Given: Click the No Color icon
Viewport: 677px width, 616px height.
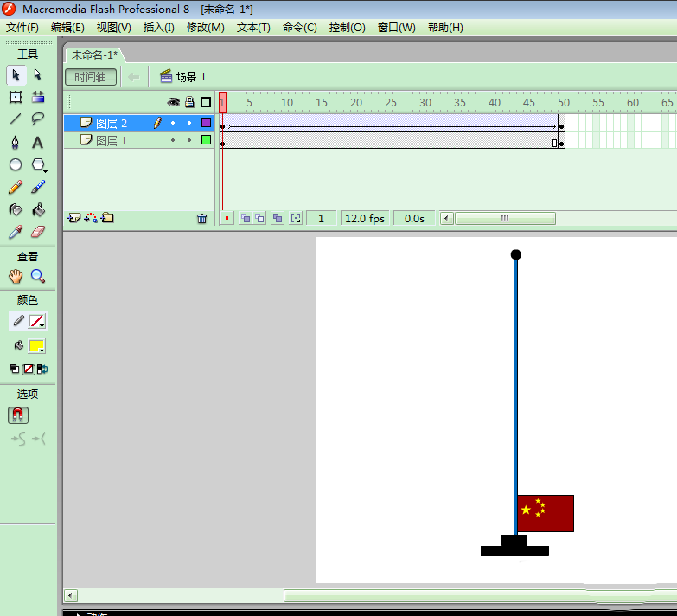Looking at the screenshot, I should tap(29, 369).
